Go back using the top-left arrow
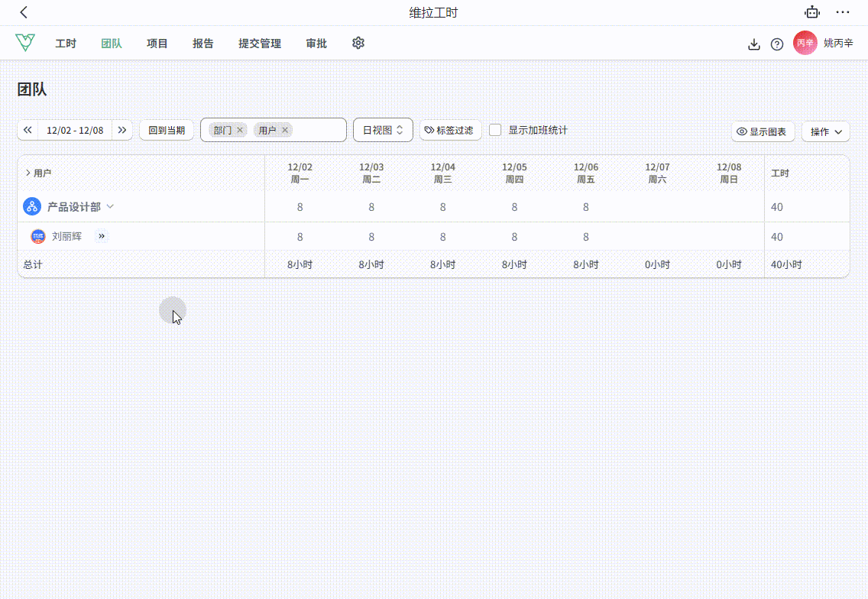This screenshot has width=868, height=599. (23, 12)
